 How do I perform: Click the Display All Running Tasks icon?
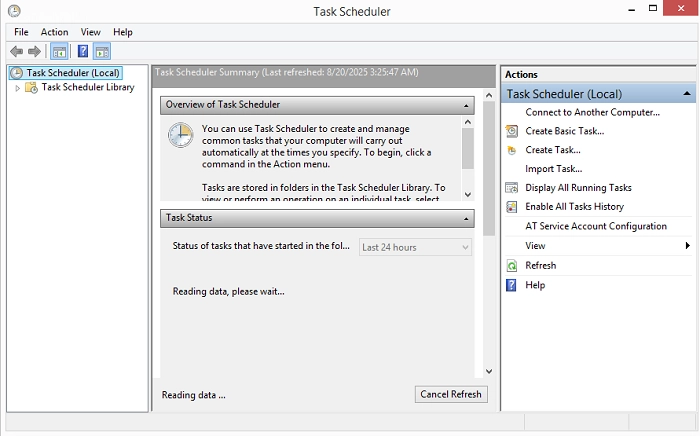click(x=512, y=188)
